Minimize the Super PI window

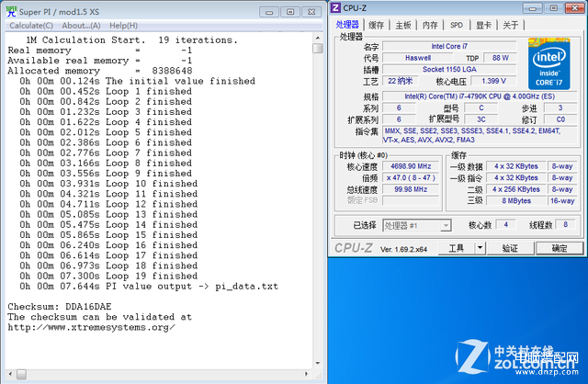point(269,12)
